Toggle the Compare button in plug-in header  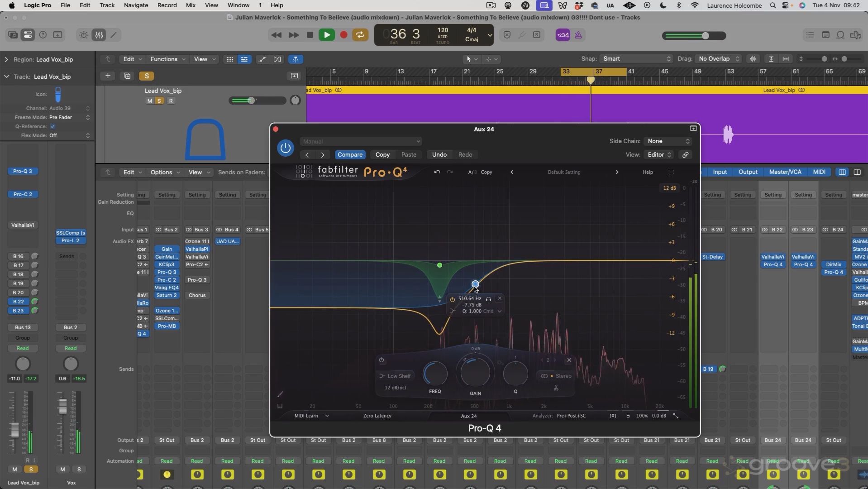[350, 155]
